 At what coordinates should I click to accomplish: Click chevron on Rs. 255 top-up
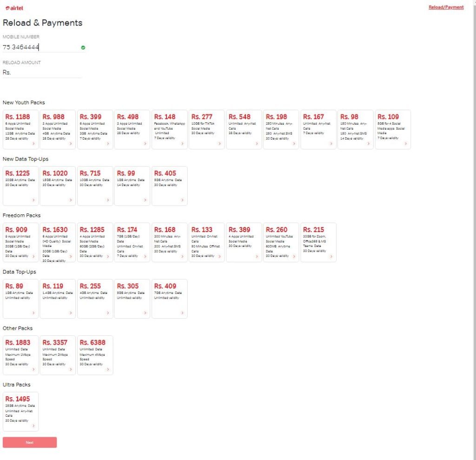108,313
